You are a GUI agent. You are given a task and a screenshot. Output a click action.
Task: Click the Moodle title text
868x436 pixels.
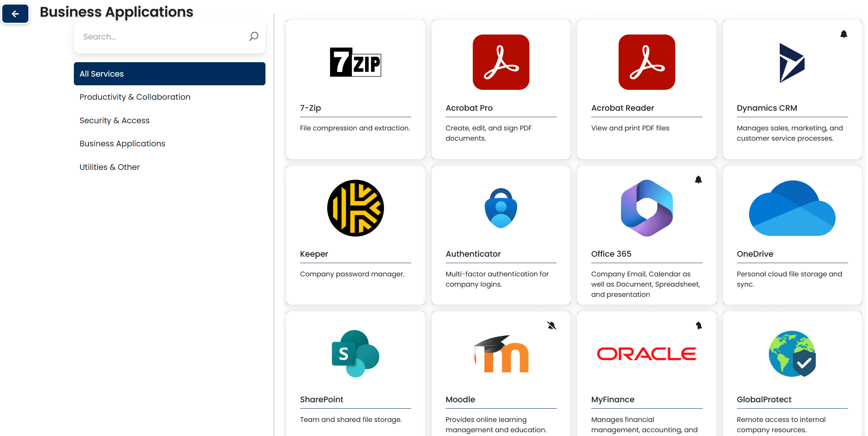click(x=460, y=400)
